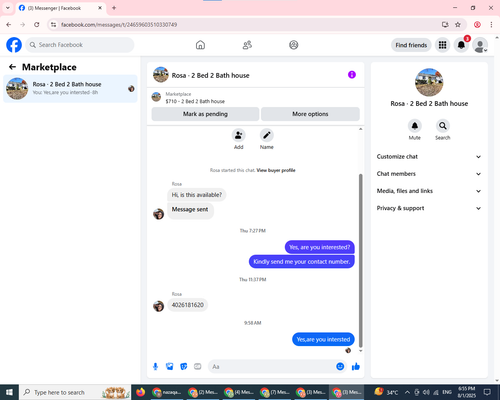The height and width of the screenshot is (400, 500).
Task: Choose a GIF icon
Action: [198, 367]
